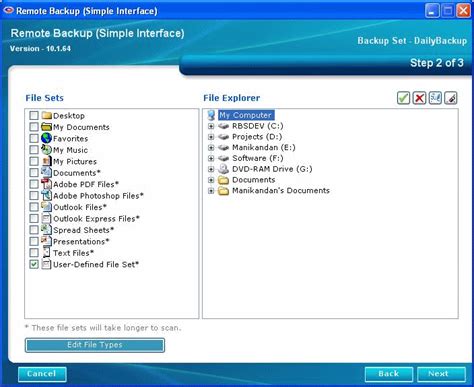This screenshot has width=474, height=387.
Task: Tick the My Pictures checkbox
Action: (34, 161)
